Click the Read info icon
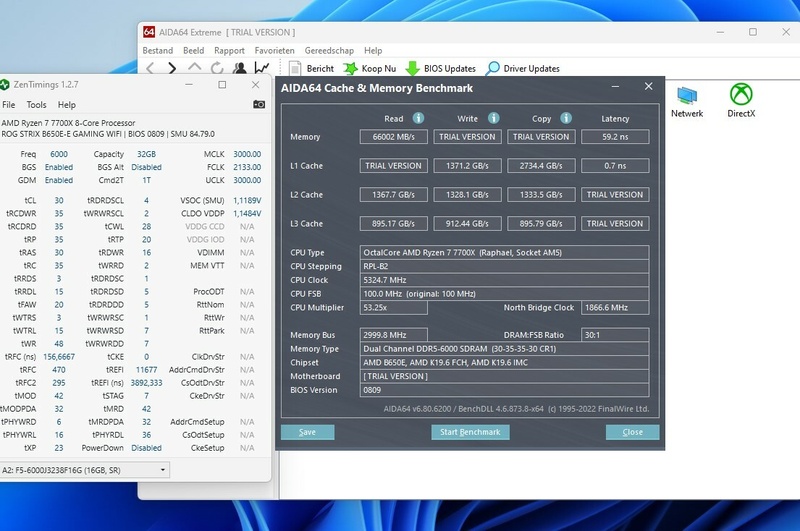This screenshot has width=800, height=531. pos(418,118)
